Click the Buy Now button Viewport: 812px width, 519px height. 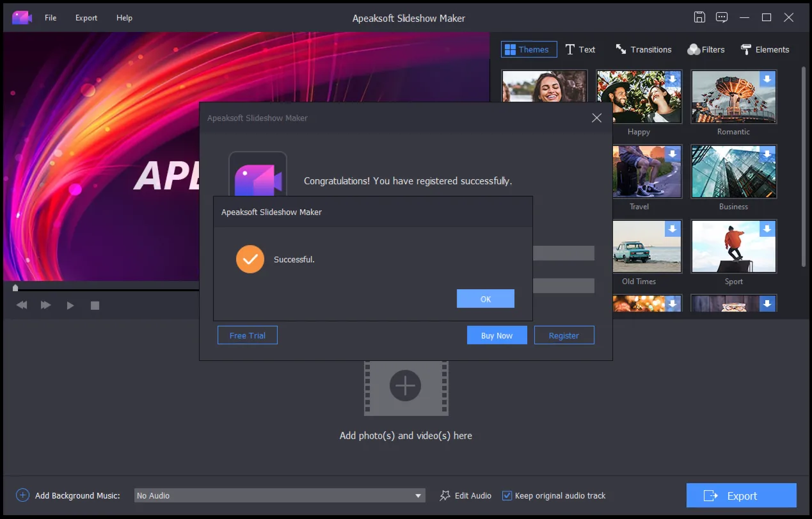(x=497, y=335)
